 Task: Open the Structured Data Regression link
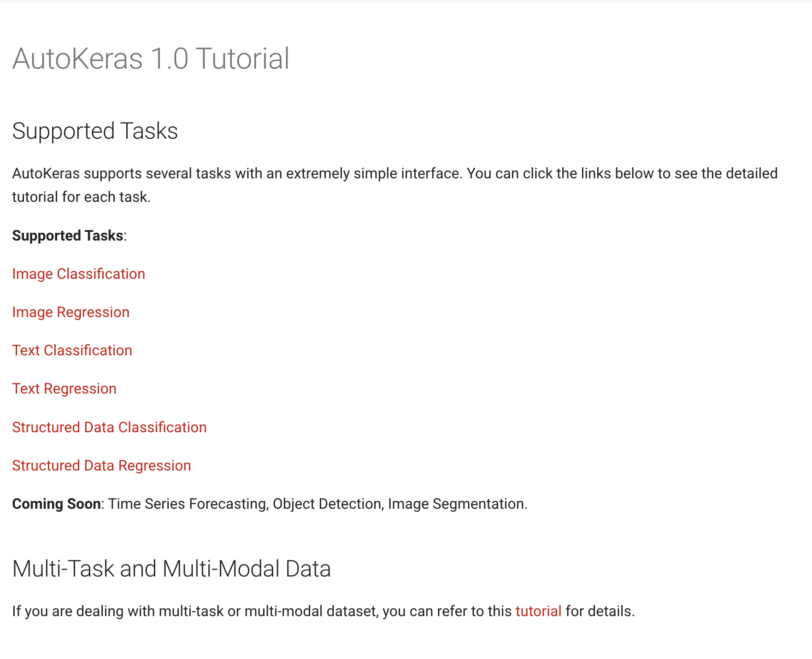(102, 466)
